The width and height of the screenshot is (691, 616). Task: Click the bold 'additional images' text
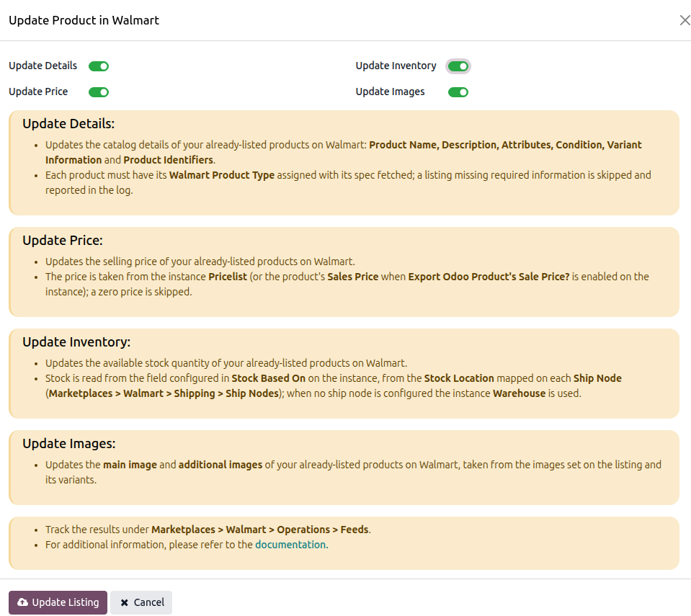220,465
